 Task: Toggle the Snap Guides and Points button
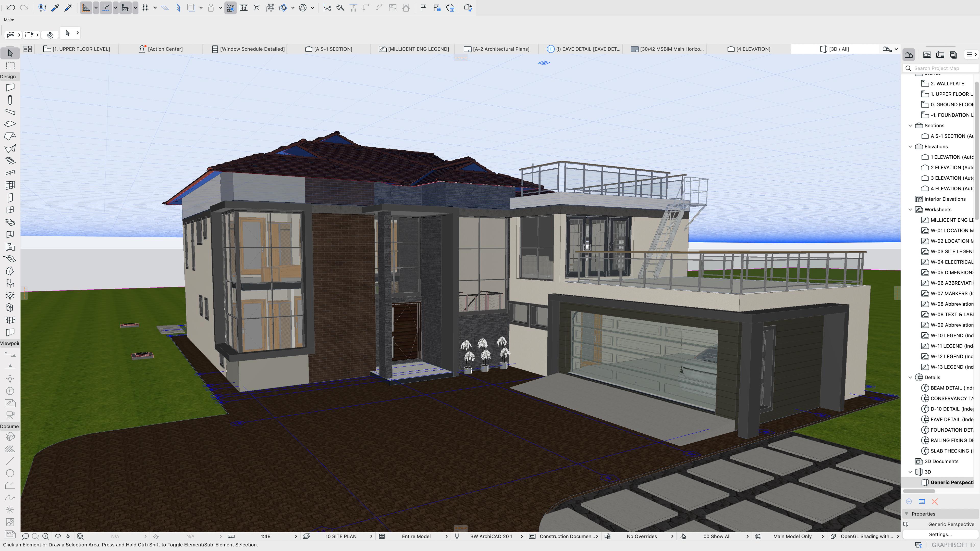[x=106, y=8]
